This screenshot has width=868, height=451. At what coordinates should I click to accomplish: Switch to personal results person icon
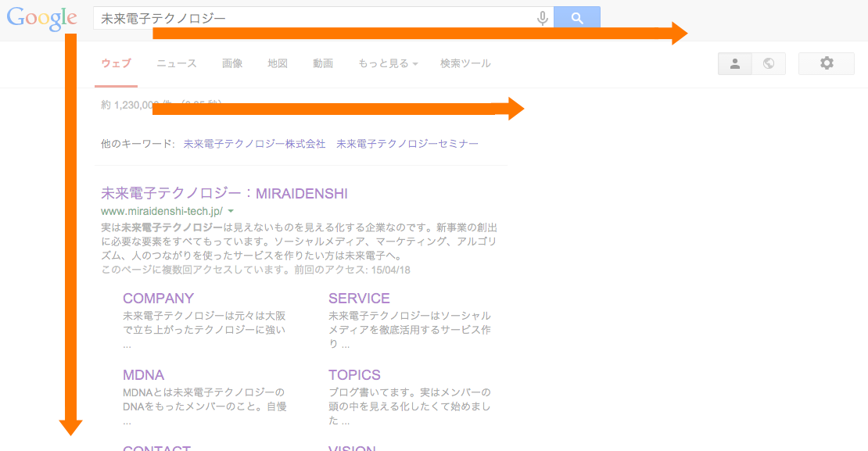[x=735, y=63]
